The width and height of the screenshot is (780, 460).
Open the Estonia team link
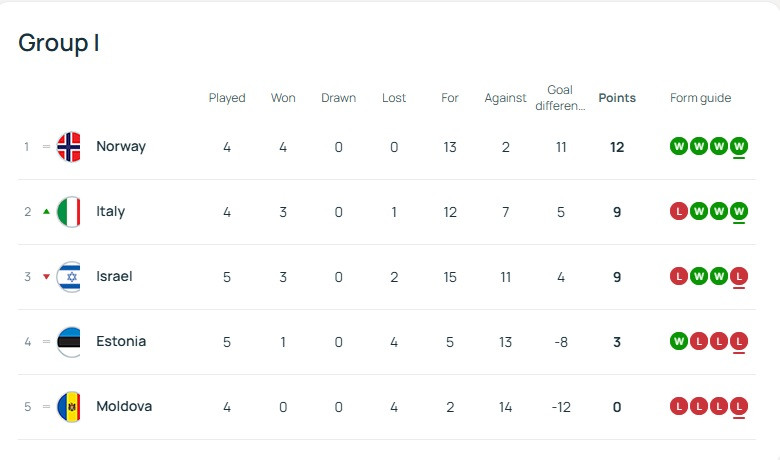tap(121, 342)
